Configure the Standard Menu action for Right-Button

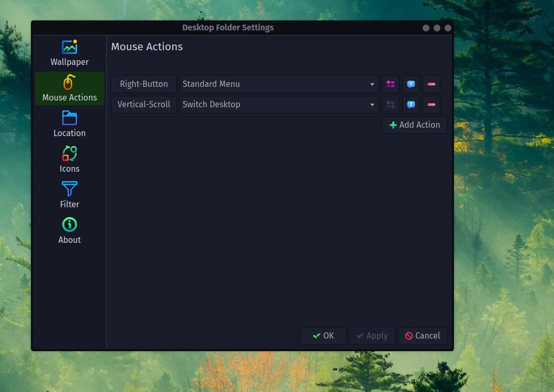click(391, 84)
